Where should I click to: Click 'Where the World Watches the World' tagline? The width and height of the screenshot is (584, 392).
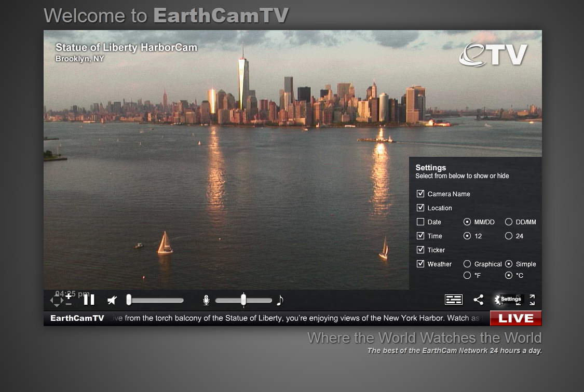(x=424, y=338)
